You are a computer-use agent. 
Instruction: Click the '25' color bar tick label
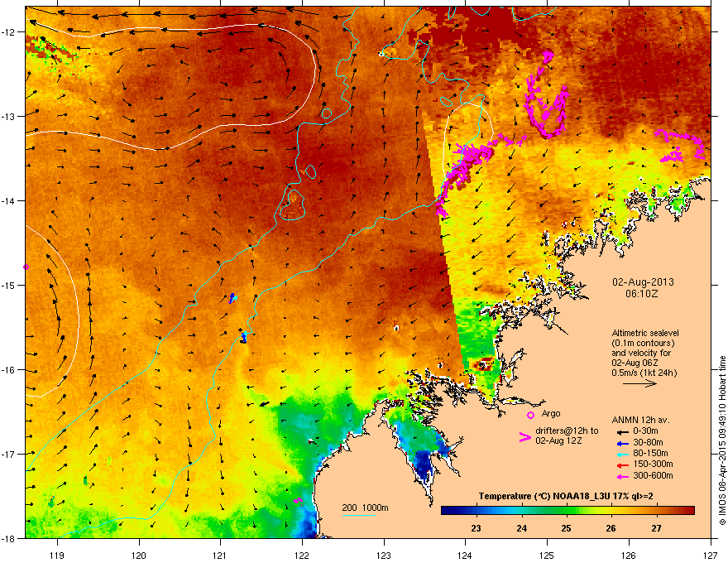coord(566,528)
